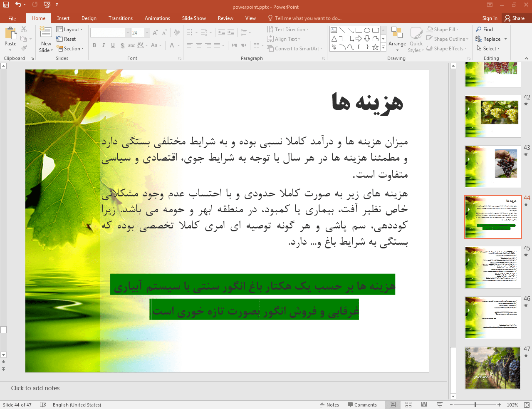Click the Share button
This screenshot has width=532, height=409.
click(x=515, y=18)
